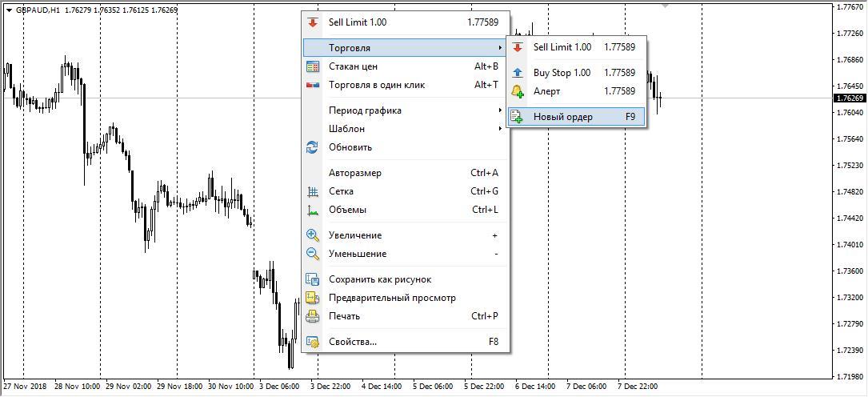The width and height of the screenshot is (868, 397).
Task: Open Свойства... chart properties
Action: pos(352,342)
